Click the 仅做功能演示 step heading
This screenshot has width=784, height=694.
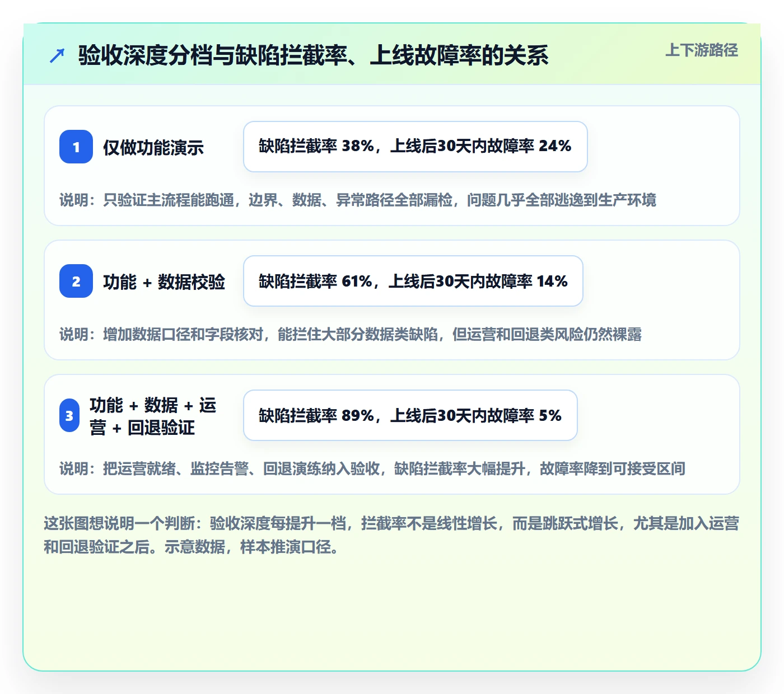click(x=153, y=147)
